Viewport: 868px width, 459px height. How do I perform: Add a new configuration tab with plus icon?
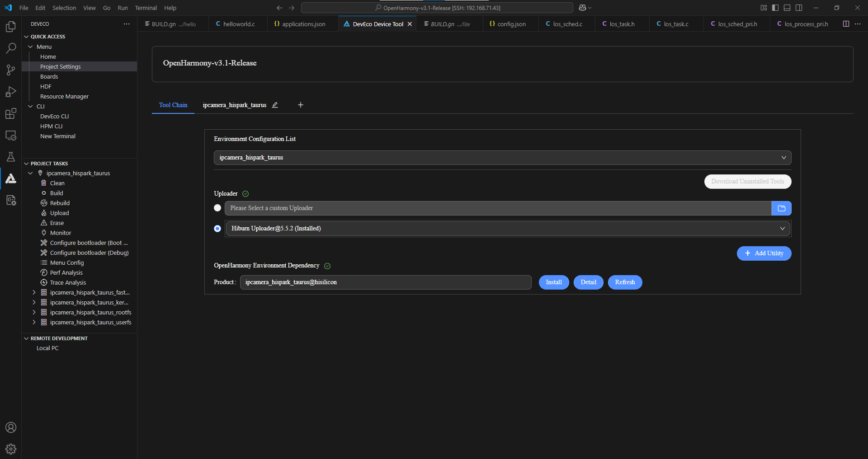301,105
